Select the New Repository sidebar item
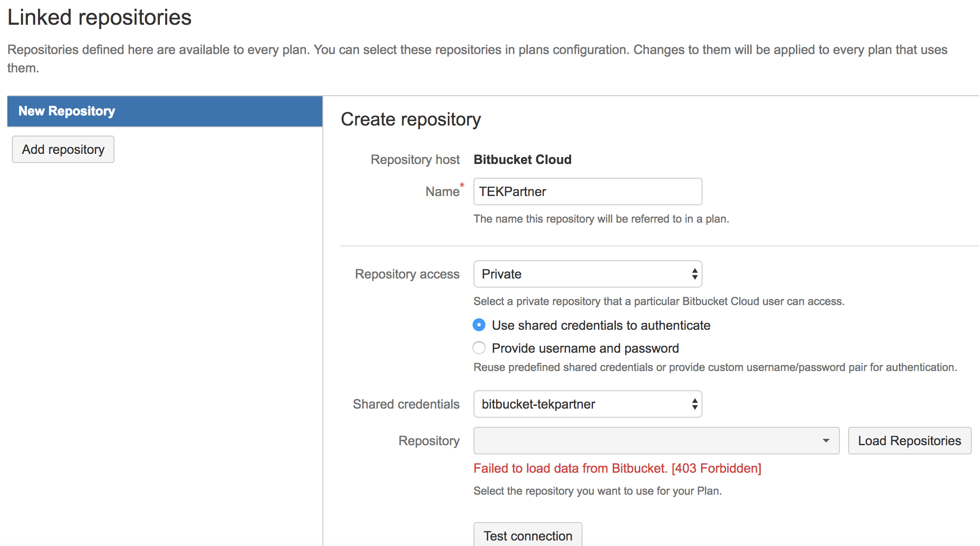This screenshot has width=980, height=546. [165, 111]
